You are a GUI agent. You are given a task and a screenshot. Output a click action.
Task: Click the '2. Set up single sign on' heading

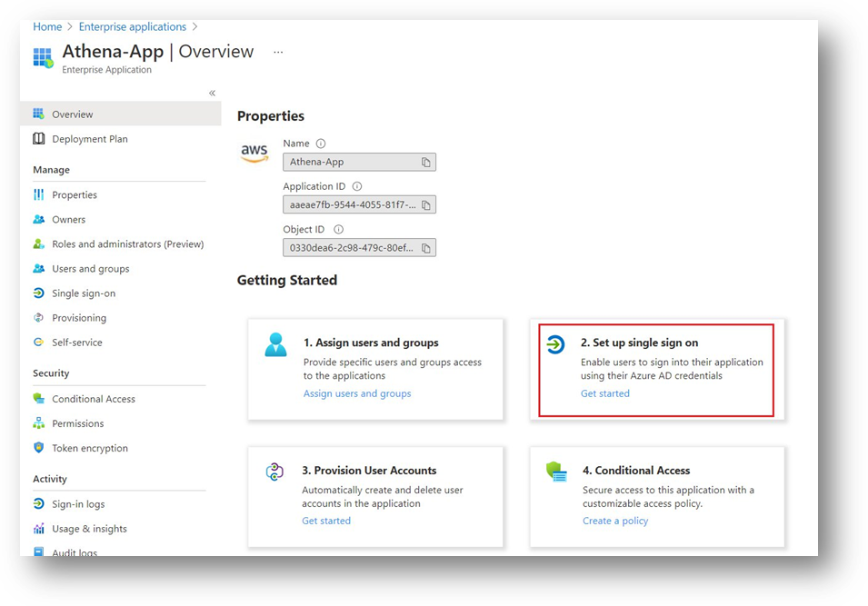click(639, 343)
